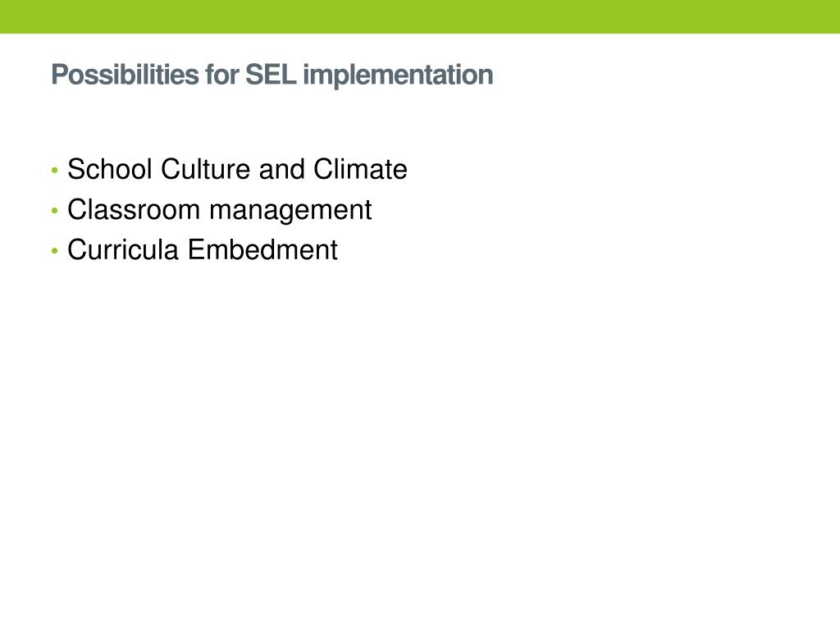Click the green bullet dot before 'Curricula Embedment'
This screenshot has width=840, height=630.
click(54, 252)
